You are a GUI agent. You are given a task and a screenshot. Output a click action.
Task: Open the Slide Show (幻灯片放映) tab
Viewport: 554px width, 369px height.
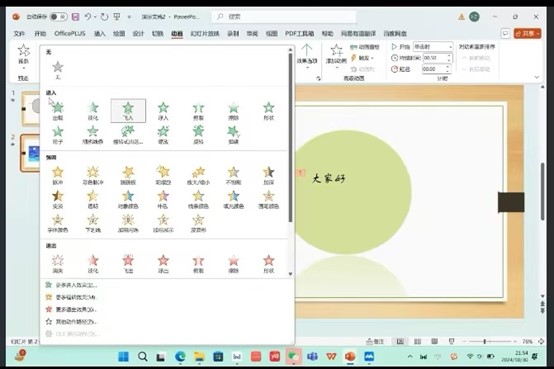[205, 34]
